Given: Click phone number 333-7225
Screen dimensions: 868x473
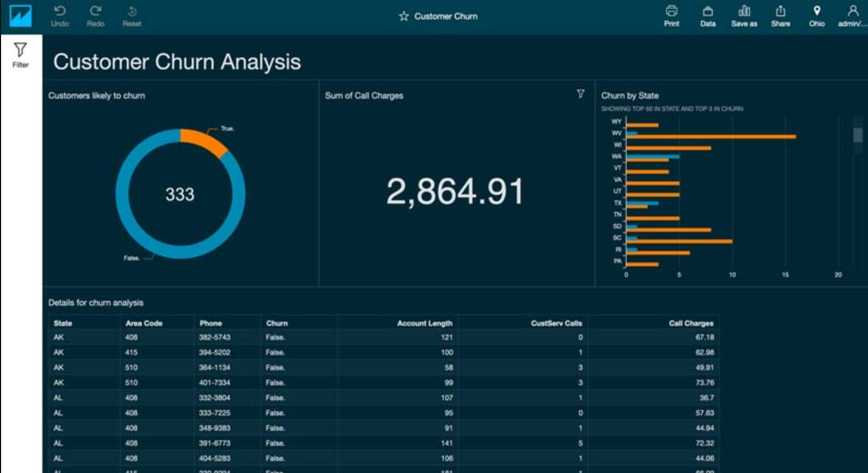Looking at the screenshot, I should point(214,413).
